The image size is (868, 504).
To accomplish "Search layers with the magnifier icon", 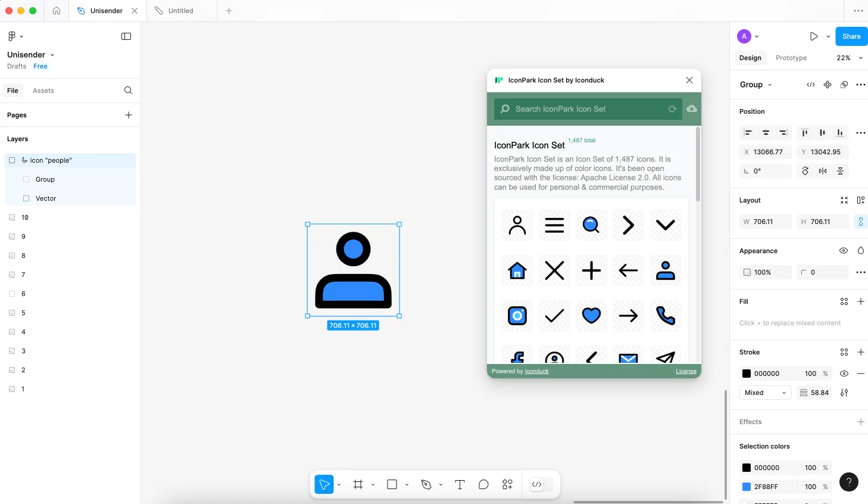I will click(128, 91).
